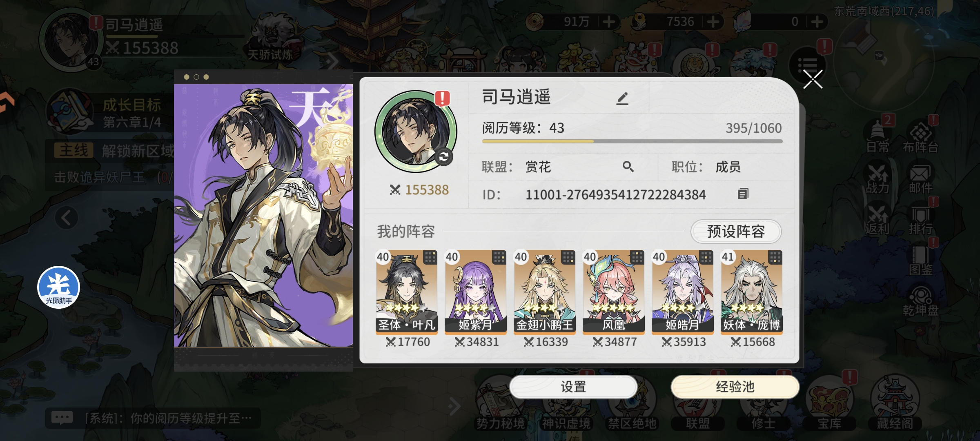Screen dimensions: 980x441
Task: Open the list menu icon at top right
Action: coord(807,65)
